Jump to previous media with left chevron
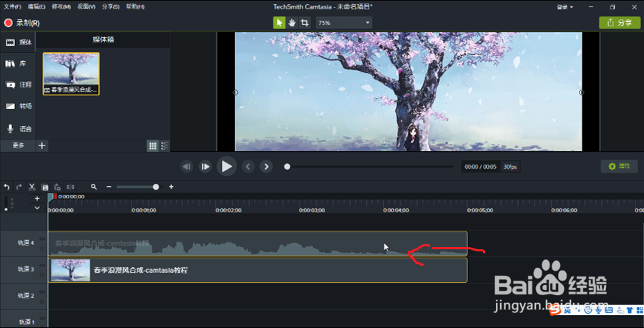This screenshot has width=644, height=328. pos(248,166)
